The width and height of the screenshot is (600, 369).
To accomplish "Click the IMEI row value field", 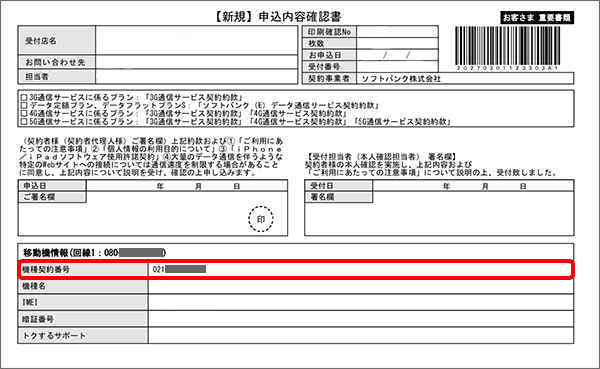I will (361, 302).
